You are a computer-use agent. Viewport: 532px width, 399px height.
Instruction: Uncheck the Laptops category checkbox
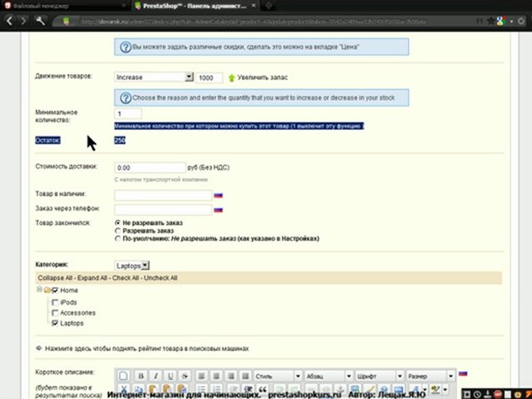55,323
